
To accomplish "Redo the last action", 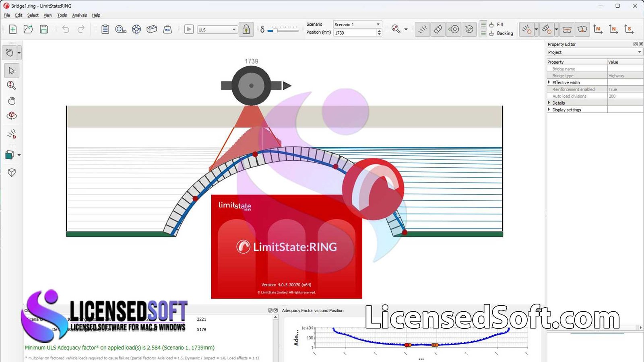I will 81,29.
